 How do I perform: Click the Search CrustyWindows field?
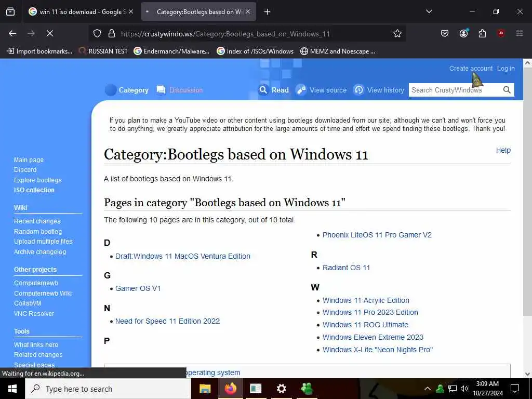point(455,90)
